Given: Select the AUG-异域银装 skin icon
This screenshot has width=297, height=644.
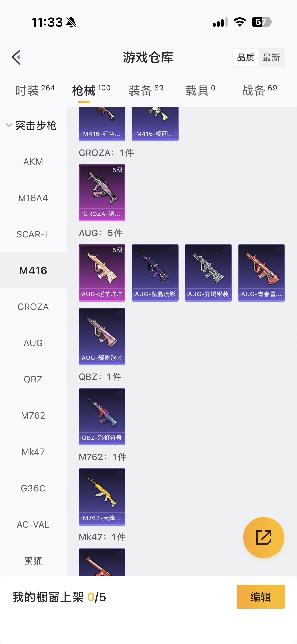Looking at the screenshot, I should (x=208, y=273).
